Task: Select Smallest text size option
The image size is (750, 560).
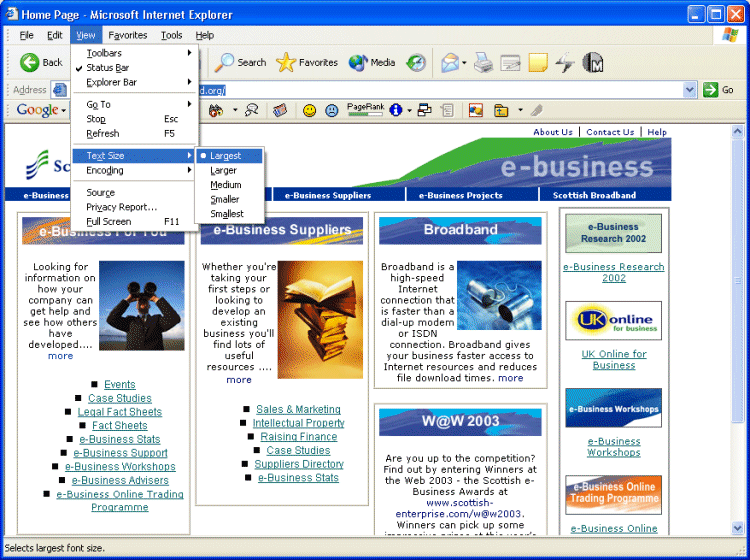Action: (229, 214)
